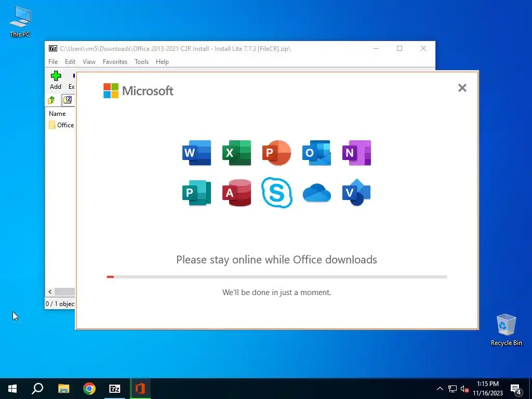Image resolution: width=532 pixels, height=399 pixels.
Task: Click 'We'll be done in just a moment.' text
Action: click(x=276, y=292)
